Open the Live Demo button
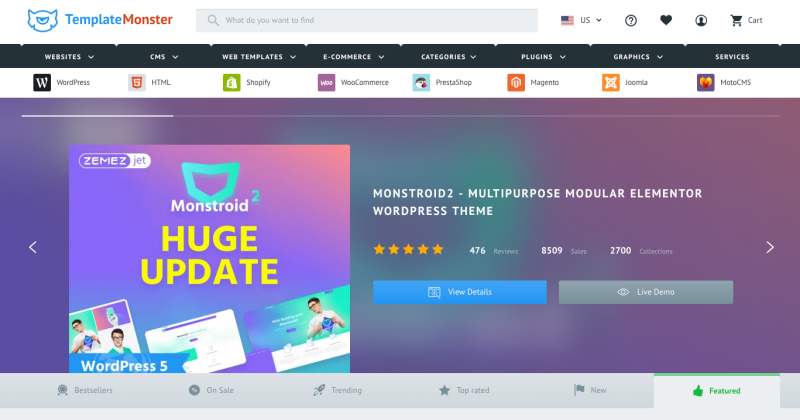The width and height of the screenshot is (800, 420). coord(646,292)
